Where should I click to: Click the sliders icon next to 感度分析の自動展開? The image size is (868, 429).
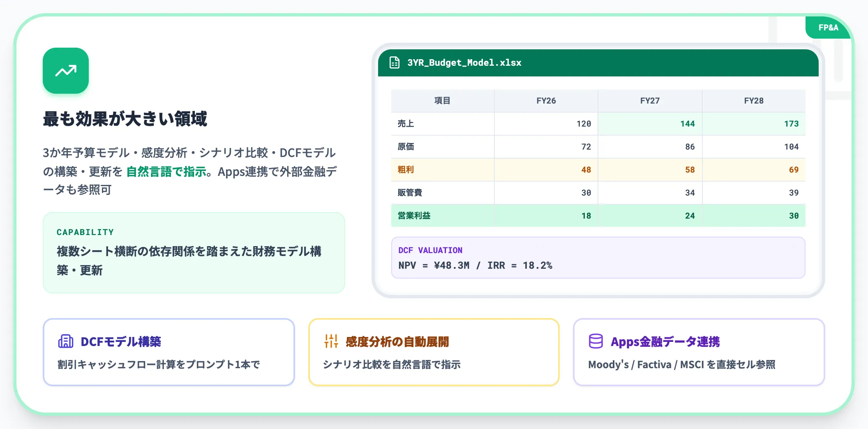(331, 341)
